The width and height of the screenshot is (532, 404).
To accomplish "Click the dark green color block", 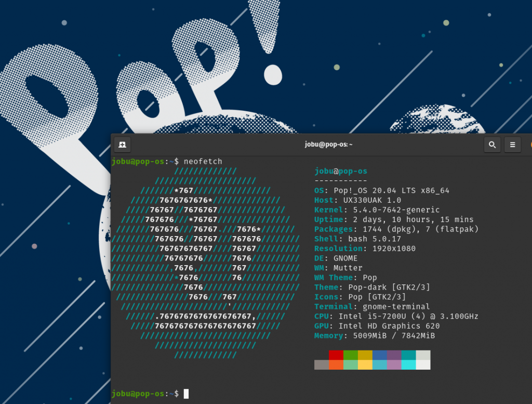I will (x=351, y=355).
